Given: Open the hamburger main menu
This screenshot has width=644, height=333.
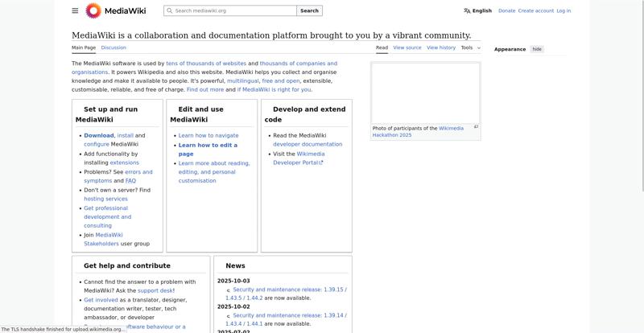Looking at the screenshot, I should click(x=75, y=10).
